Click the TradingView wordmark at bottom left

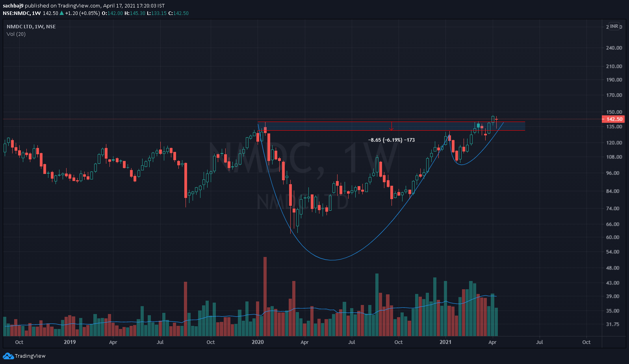pyautogui.click(x=30, y=356)
